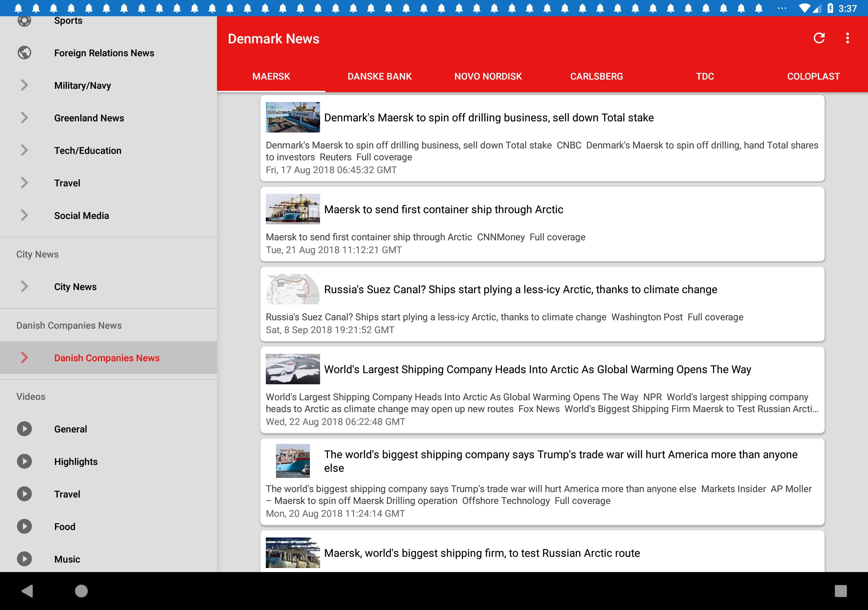Tap the play icon beside Videos Travel

pyautogui.click(x=24, y=494)
